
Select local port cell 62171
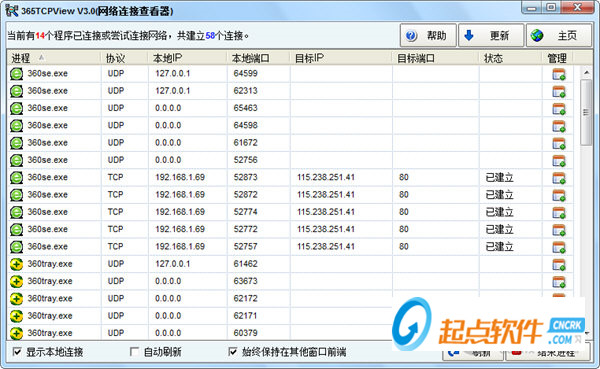245,316
